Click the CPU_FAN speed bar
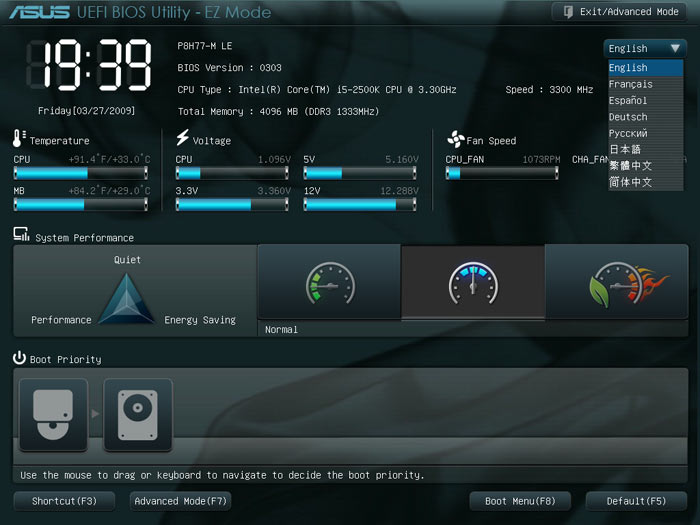This screenshot has height=525, width=700. pyautogui.click(x=502, y=173)
